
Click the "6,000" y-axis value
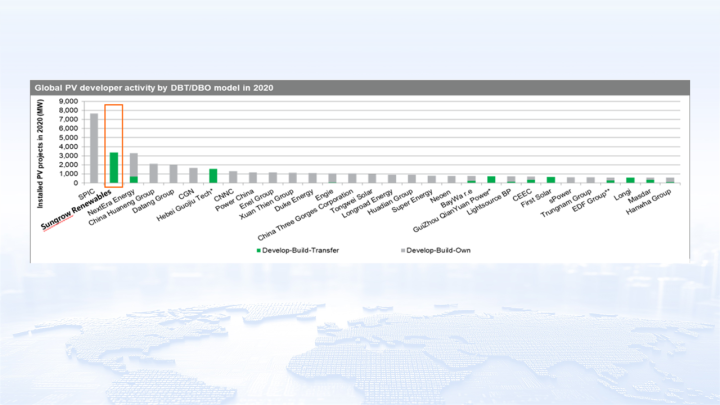pos(68,129)
